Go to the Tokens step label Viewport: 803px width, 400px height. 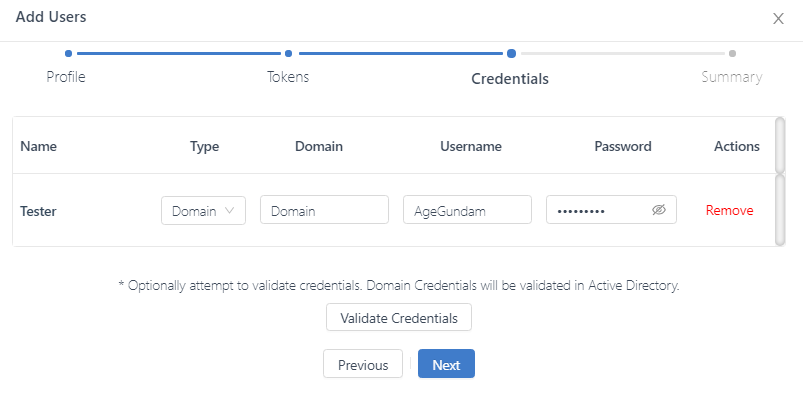(288, 77)
